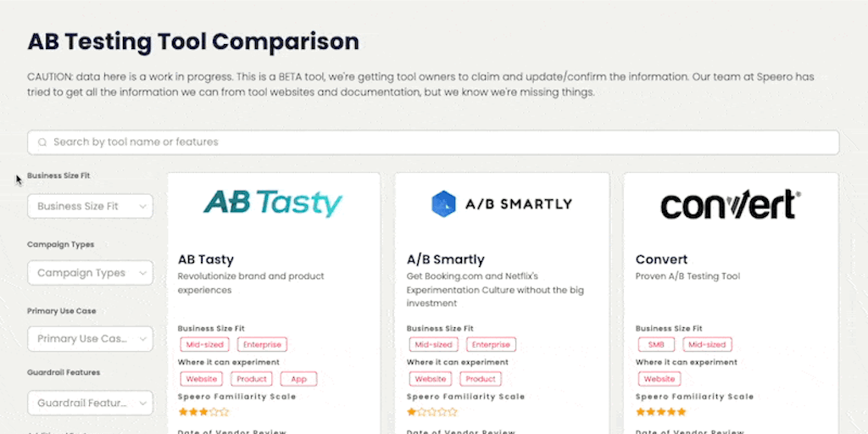This screenshot has width=868, height=434.
Task: Expand the Guardrail Features dropdown
Action: coord(90,403)
